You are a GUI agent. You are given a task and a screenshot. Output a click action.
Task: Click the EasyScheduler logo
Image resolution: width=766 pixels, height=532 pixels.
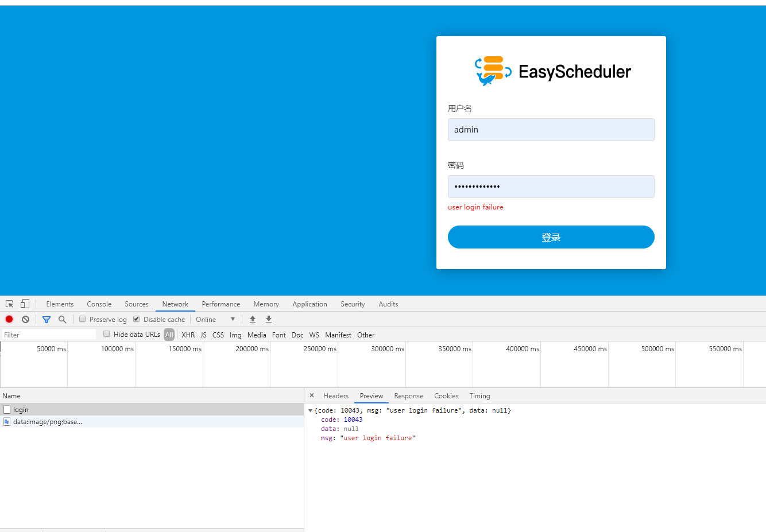[x=552, y=71]
